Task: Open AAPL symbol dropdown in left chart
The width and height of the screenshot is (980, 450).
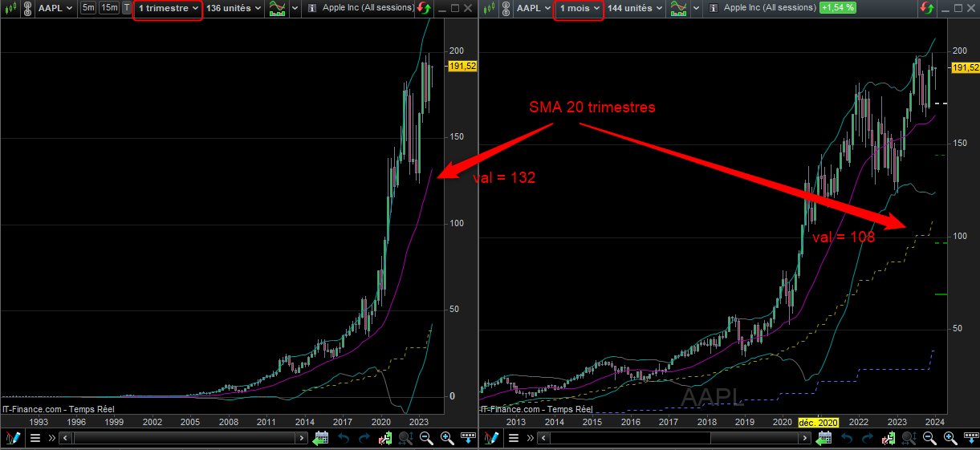Action: click(55, 8)
